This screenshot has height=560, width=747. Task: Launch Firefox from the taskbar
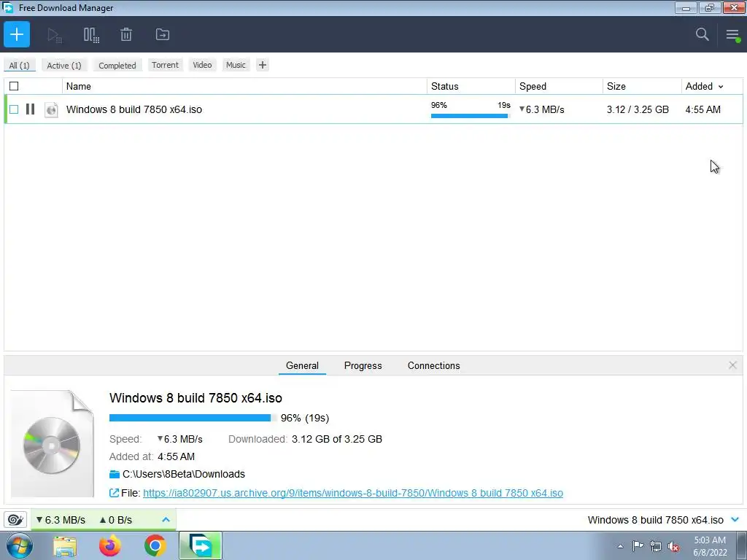(x=109, y=546)
